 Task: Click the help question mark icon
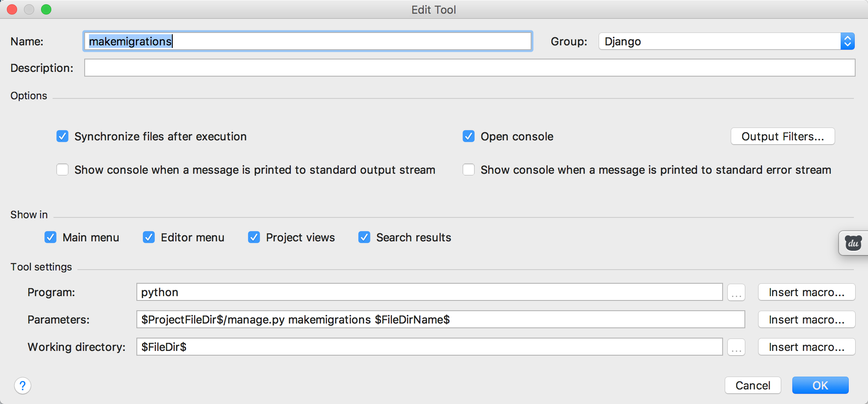23,386
